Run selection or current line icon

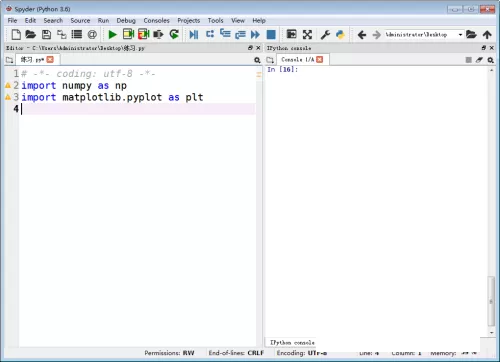(158, 34)
